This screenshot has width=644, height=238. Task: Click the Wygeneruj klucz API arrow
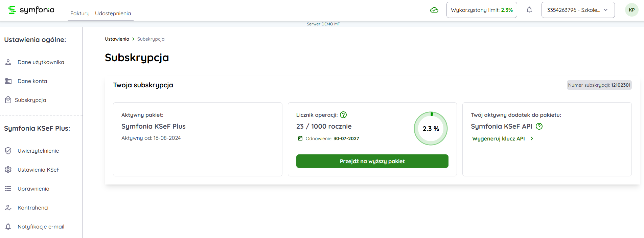pos(532,138)
